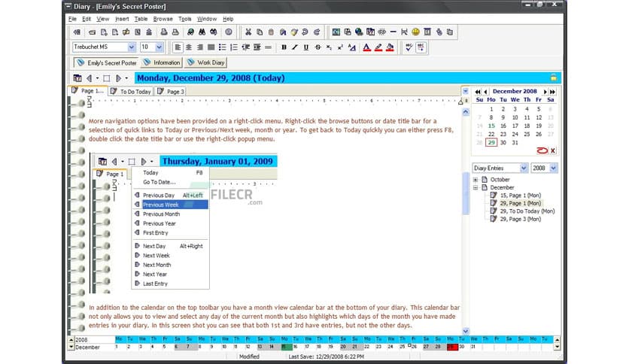The height and width of the screenshot is (364, 629).
Task: Set paragraph alignment to justified
Action: pyautogui.click(x=211, y=47)
